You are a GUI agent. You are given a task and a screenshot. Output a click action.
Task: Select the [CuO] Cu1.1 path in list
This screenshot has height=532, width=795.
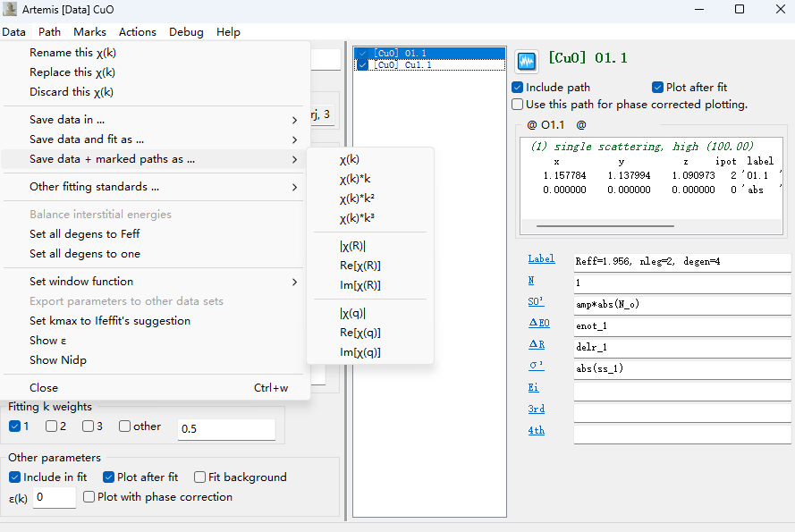point(402,65)
